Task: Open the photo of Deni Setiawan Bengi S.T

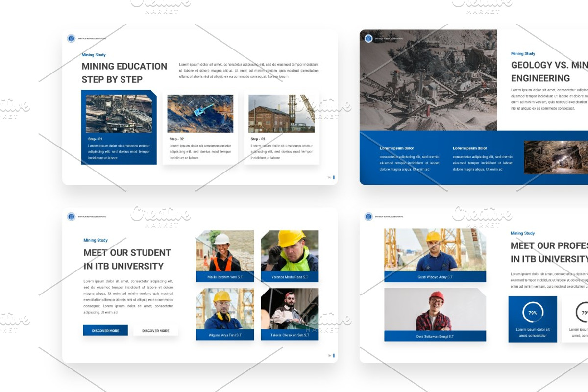Action: (435, 309)
